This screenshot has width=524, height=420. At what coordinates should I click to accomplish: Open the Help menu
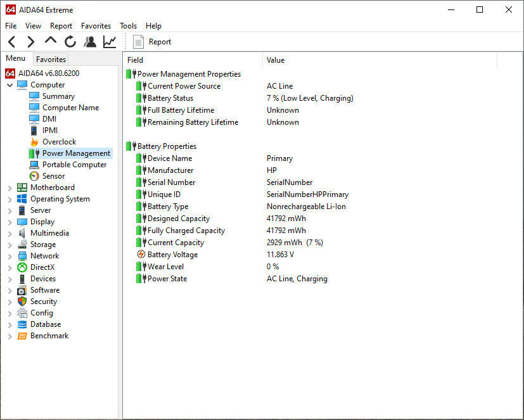click(x=153, y=26)
